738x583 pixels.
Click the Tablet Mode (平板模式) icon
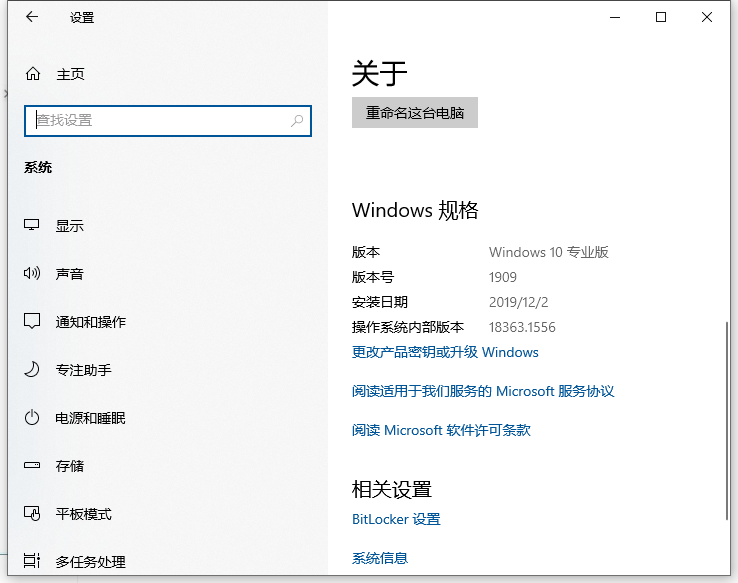point(32,514)
